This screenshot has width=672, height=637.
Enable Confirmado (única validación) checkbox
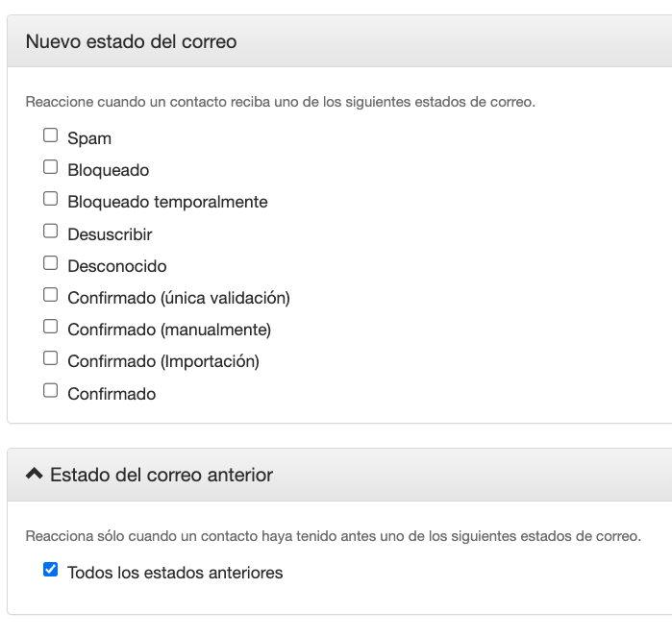pyautogui.click(x=51, y=295)
